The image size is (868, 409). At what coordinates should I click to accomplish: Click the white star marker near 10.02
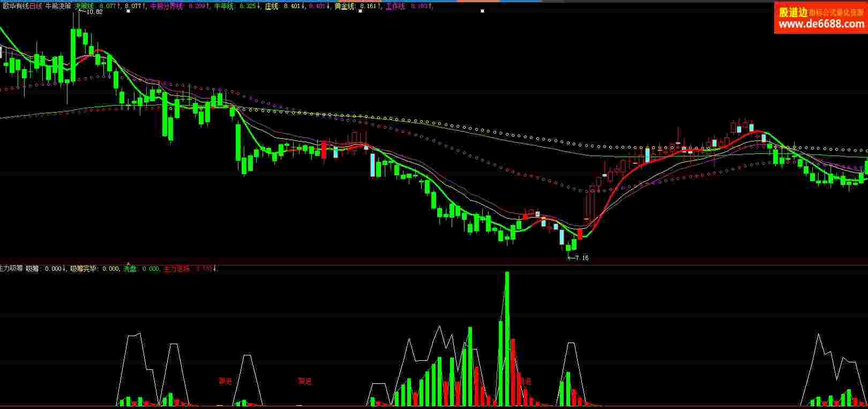coord(128,11)
